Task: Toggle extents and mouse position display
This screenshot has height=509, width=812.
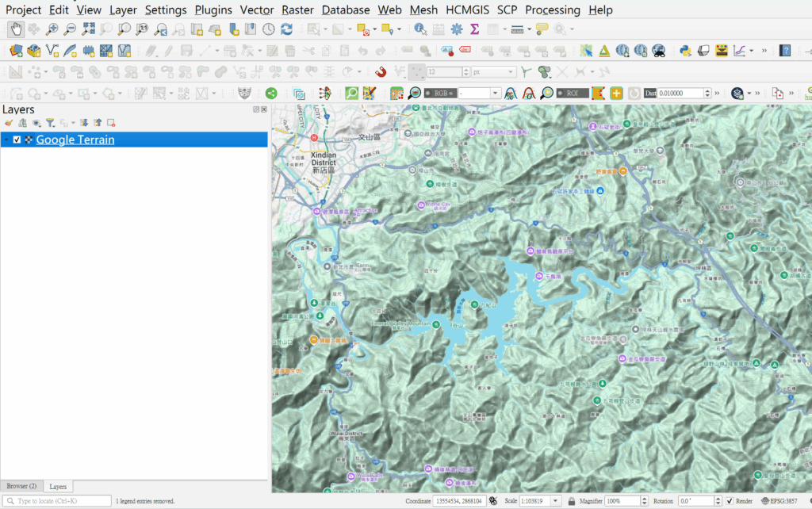Action: pyautogui.click(x=493, y=501)
